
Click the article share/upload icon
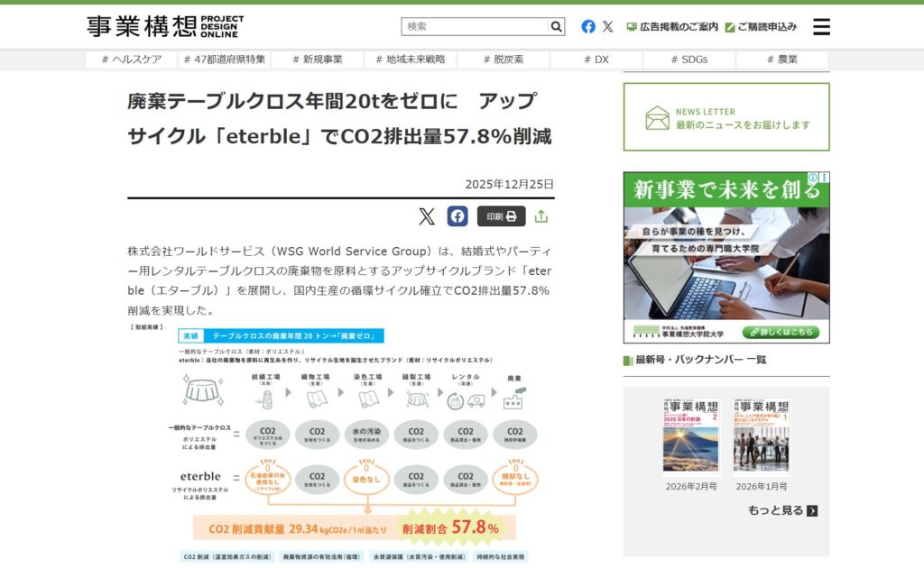click(x=541, y=216)
